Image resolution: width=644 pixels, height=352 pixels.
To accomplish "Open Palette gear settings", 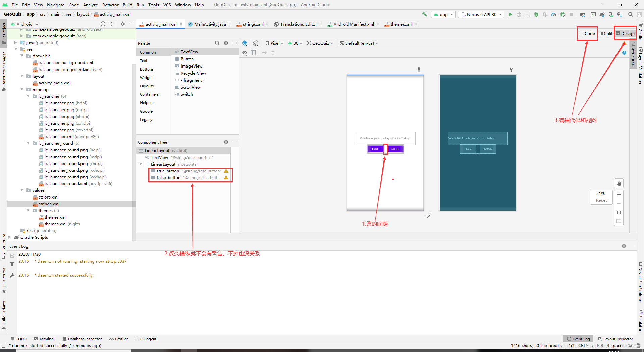I will coord(226,43).
